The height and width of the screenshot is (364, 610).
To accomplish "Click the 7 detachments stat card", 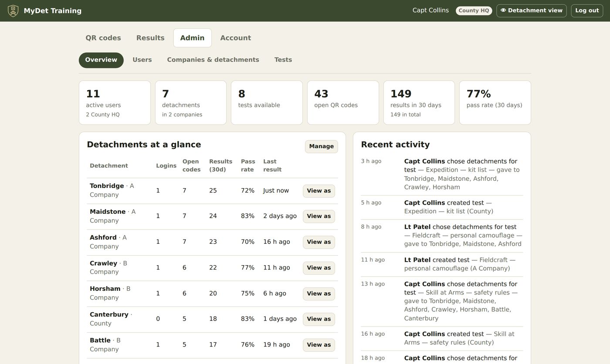I will (x=191, y=103).
